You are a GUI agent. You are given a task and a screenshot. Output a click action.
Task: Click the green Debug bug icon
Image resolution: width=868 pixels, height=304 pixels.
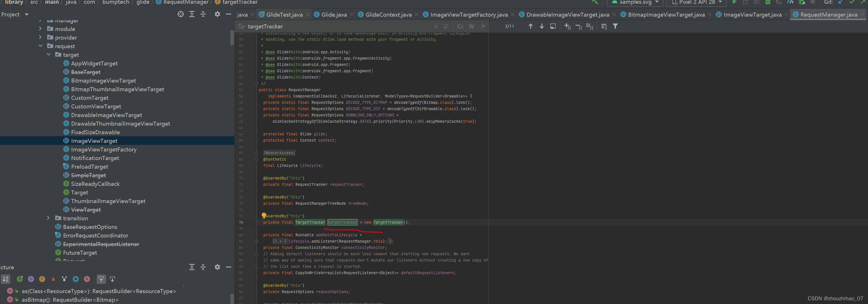[768, 2]
